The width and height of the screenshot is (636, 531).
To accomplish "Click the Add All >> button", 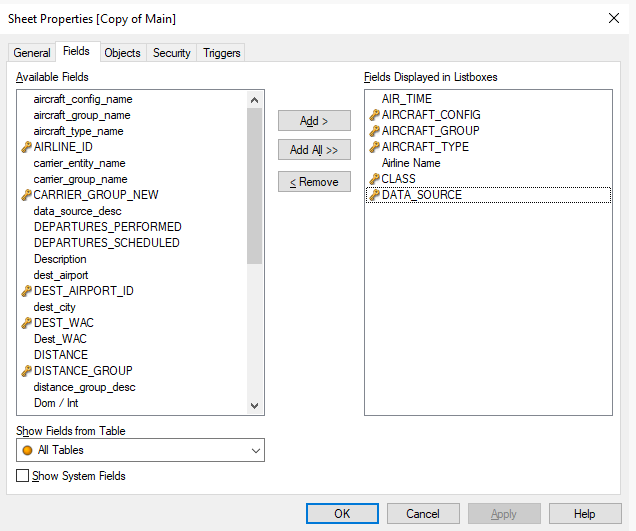I will [x=314, y=150].
